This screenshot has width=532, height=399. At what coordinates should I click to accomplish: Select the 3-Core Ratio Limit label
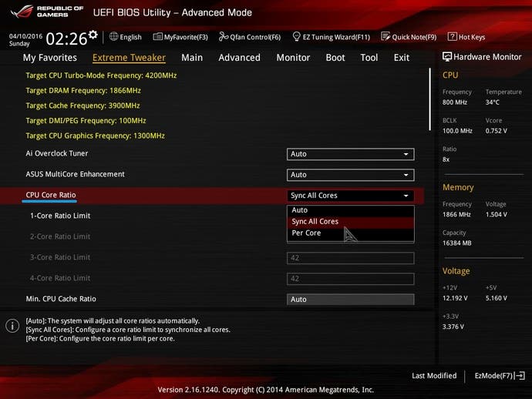[60, 257]
